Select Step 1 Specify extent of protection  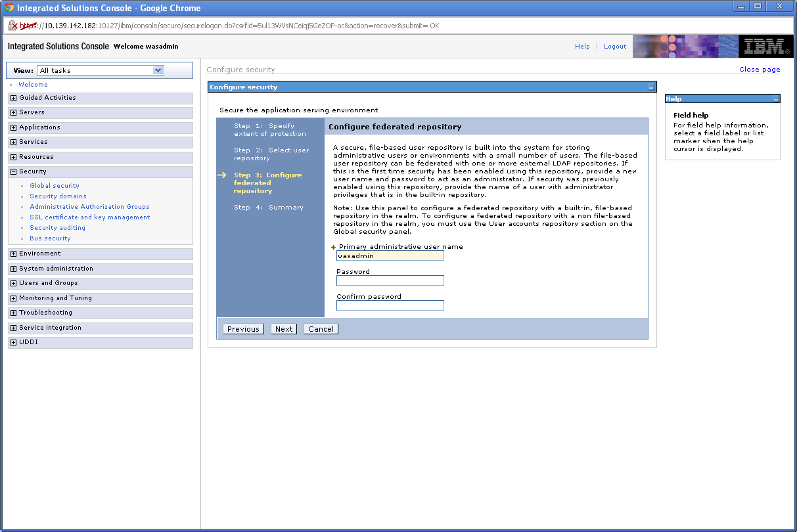click(270, 130)
